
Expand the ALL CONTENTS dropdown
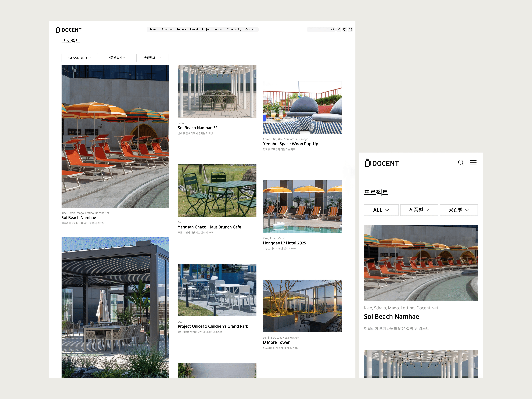point(79,58)
